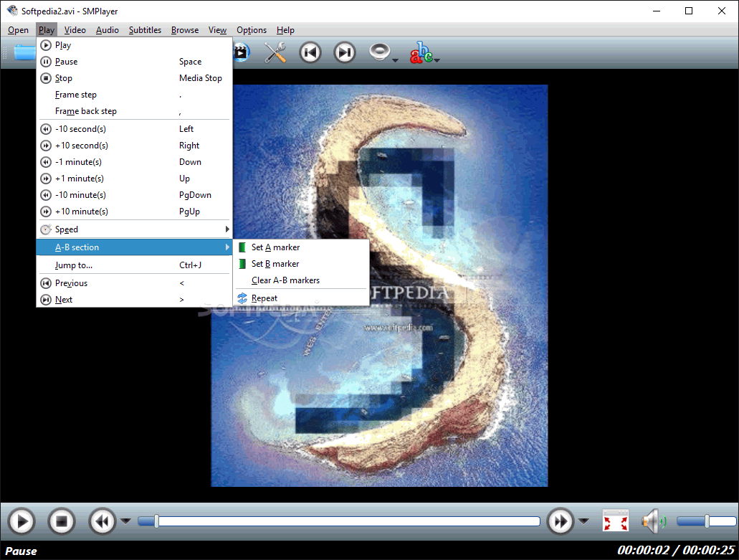
Task: Minimize the SMPlayer window
Action: pyautogui.click(x=657, y=11)
